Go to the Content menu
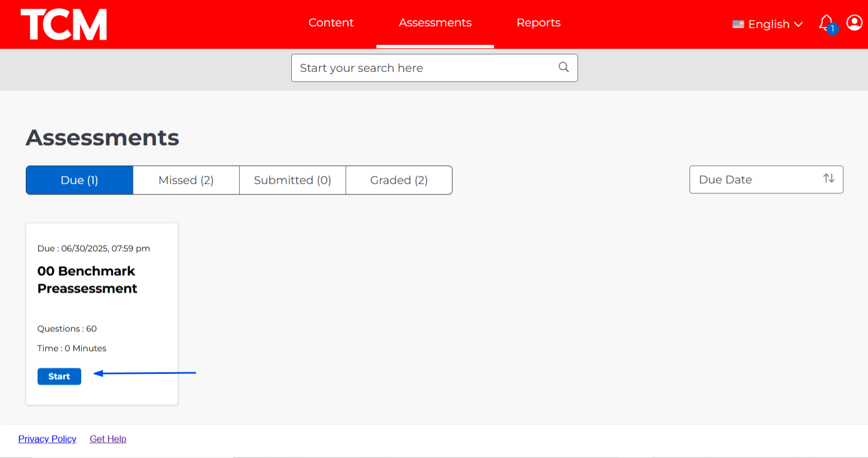This screenshot has height=458, width=868. (x=331, y=23)
